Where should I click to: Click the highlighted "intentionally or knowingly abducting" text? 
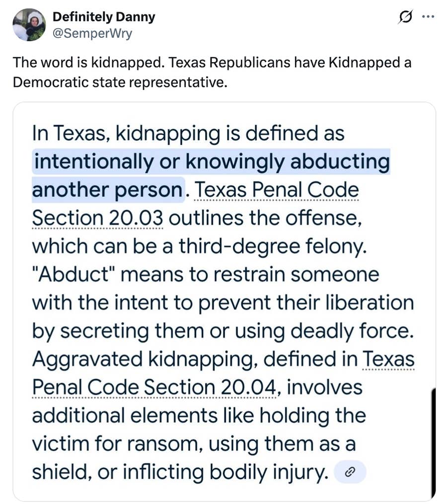[x=211, y=162]
